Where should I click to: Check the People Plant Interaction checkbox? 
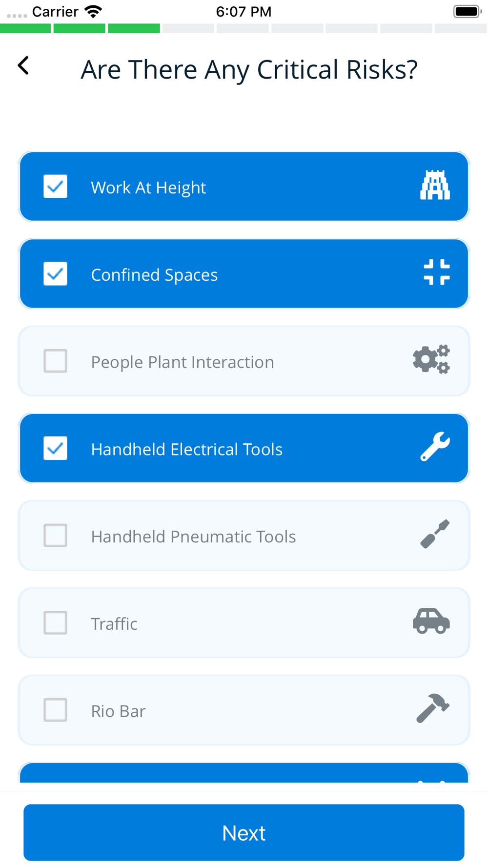pyautogui.click(x=55, y=361)
